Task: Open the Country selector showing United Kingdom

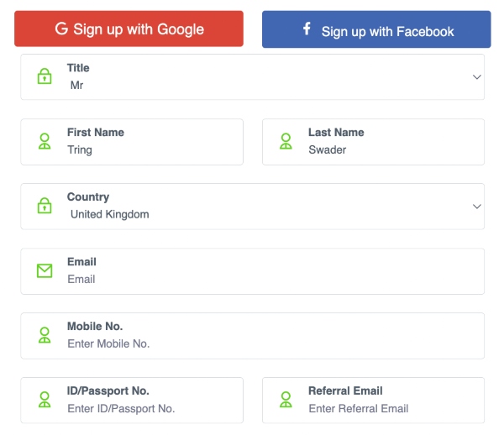Action: tap(252, 207)
